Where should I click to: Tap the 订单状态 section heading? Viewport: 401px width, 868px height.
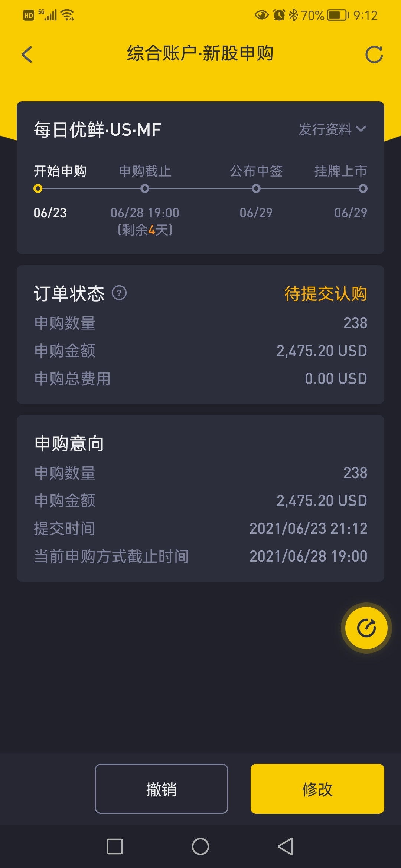tap(69, 294)
